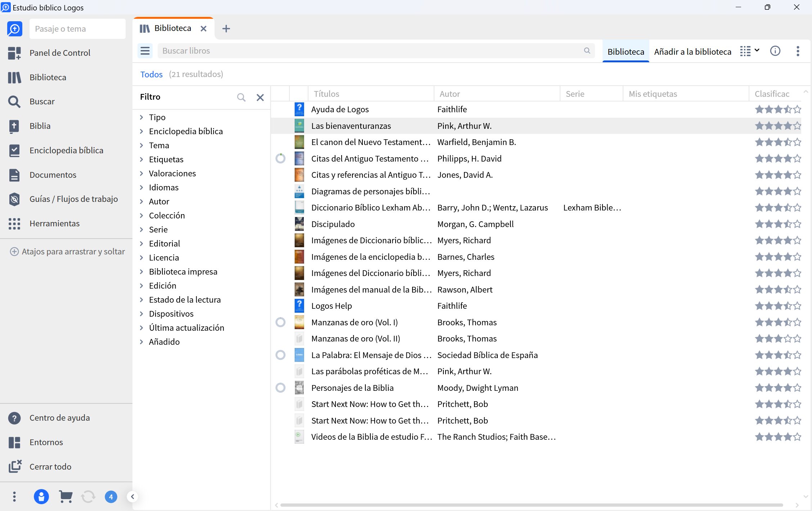The width and height of the screenshot is (812, 511).
Task: Add a new tab with plus button
Action: [226, 28]
